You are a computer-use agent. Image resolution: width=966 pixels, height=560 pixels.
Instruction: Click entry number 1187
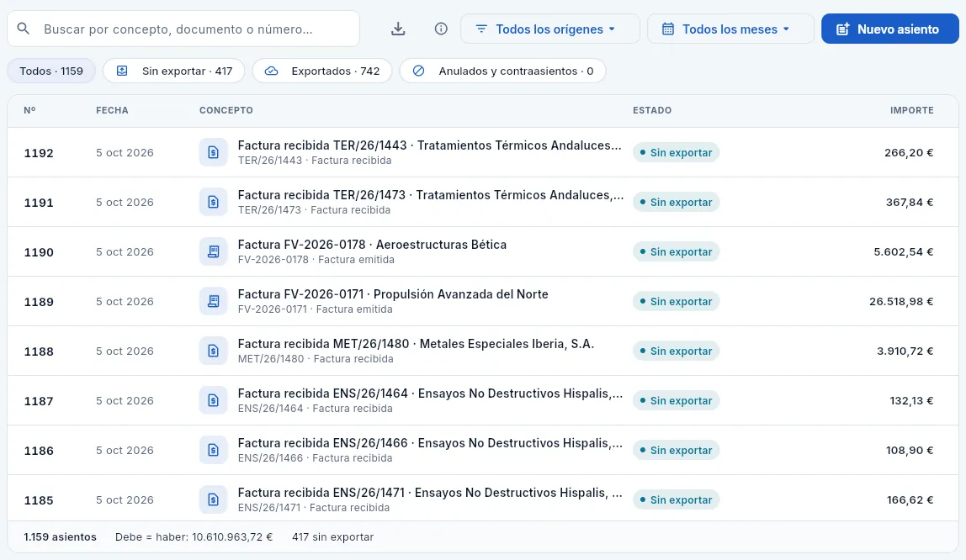pos(39,400)
